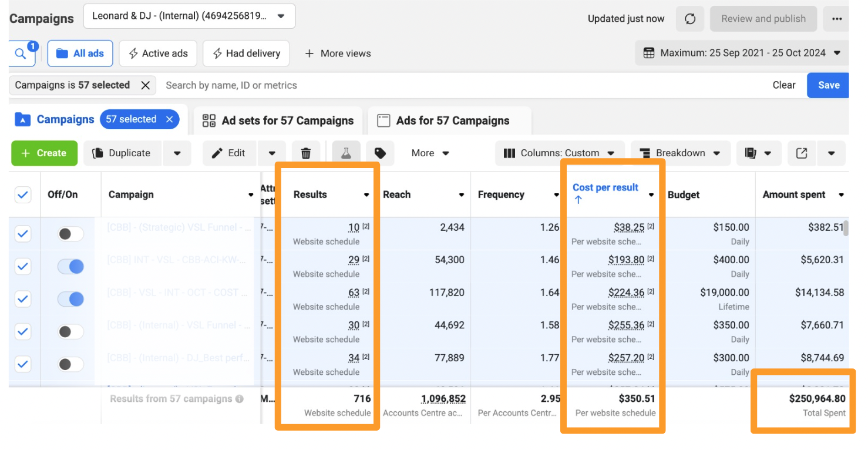Image resolution: width=868 pixels, height=450 pixels.
Task: Open the Campaign column header menu
Action: click(251, 195)
